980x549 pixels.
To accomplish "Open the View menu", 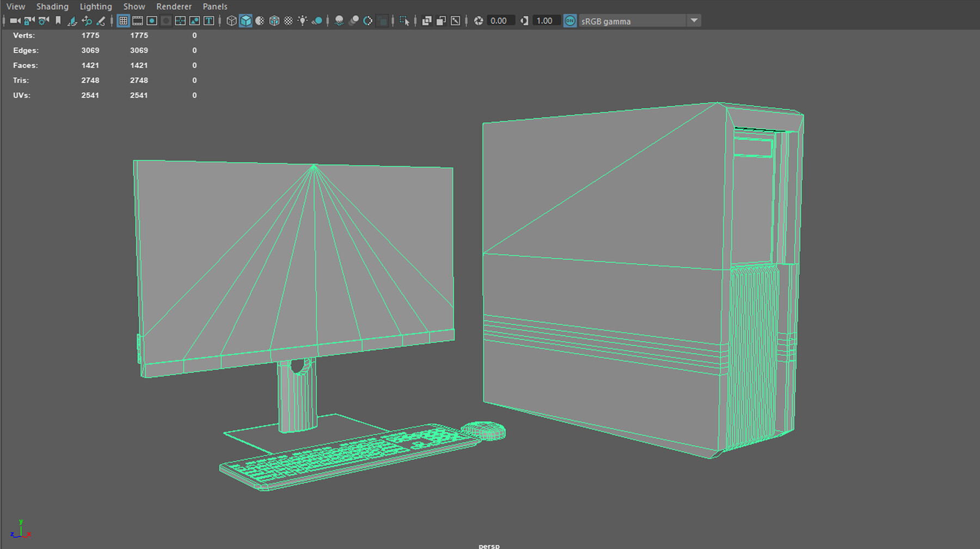I will (15, 7).
